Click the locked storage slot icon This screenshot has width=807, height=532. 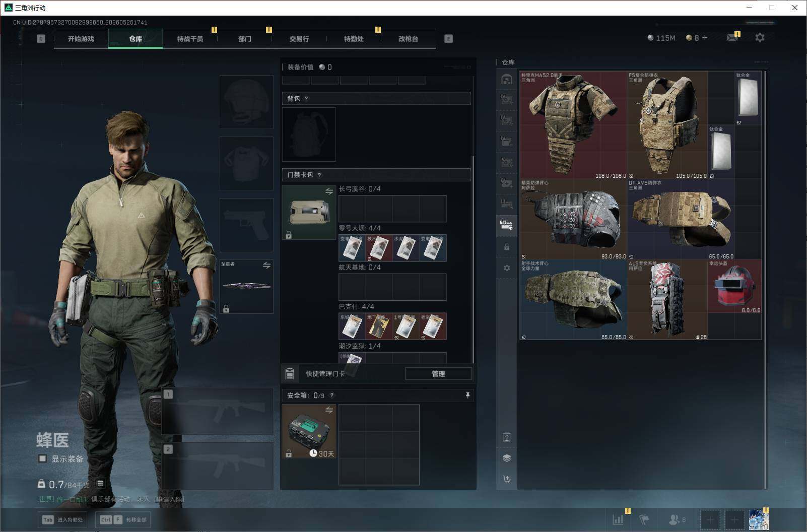pos(506,247)
